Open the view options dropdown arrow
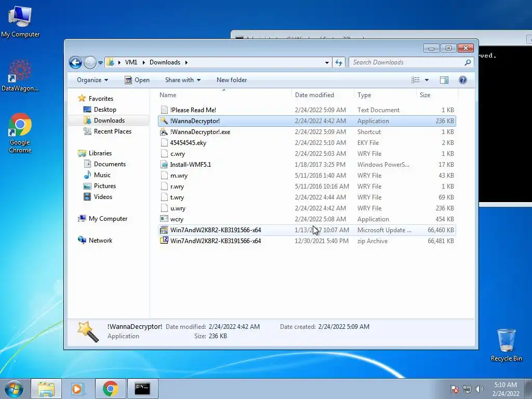Screen dimensions: 532x399 pos(427,80)
